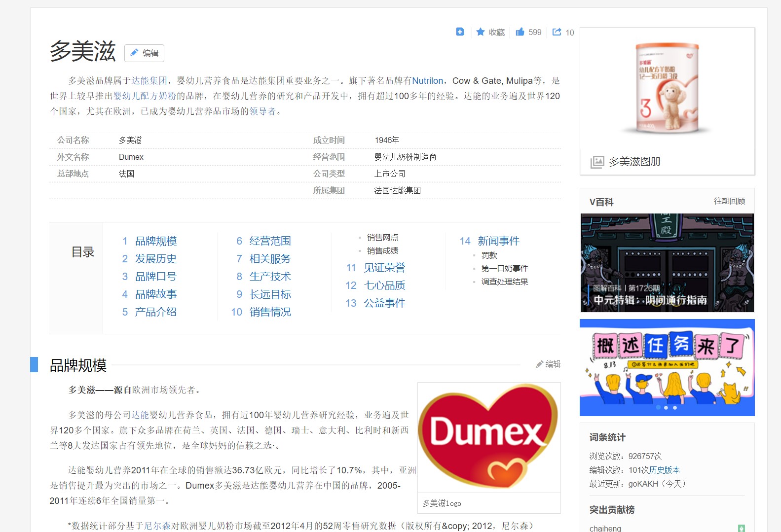Image resolution: width=781 pixels, height=532 pixels.
Task: Click the green badge icon beside chaiheng
Action: tap(742, 529)
